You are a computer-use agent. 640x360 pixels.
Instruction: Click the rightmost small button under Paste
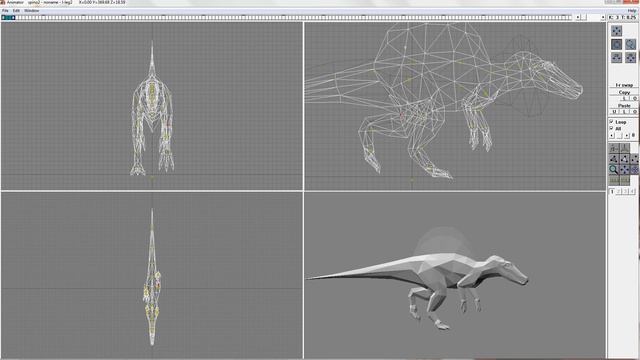[635, 111]
